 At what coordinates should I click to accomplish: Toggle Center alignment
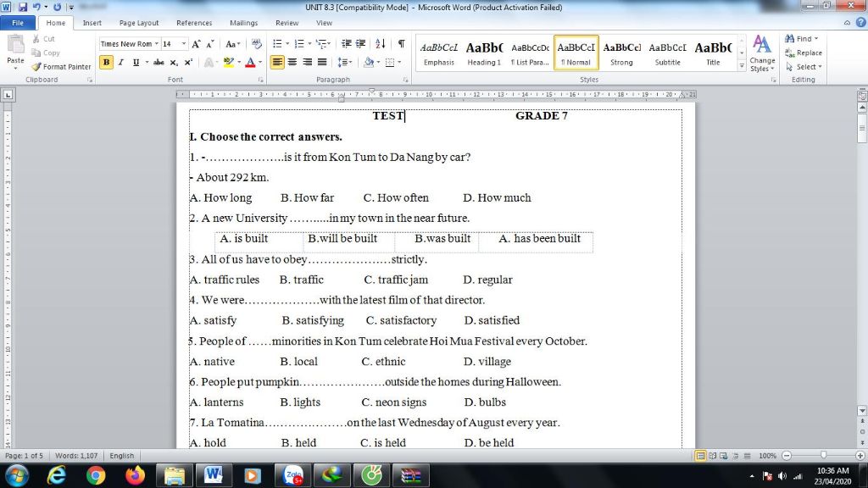(x=292, y=63)
